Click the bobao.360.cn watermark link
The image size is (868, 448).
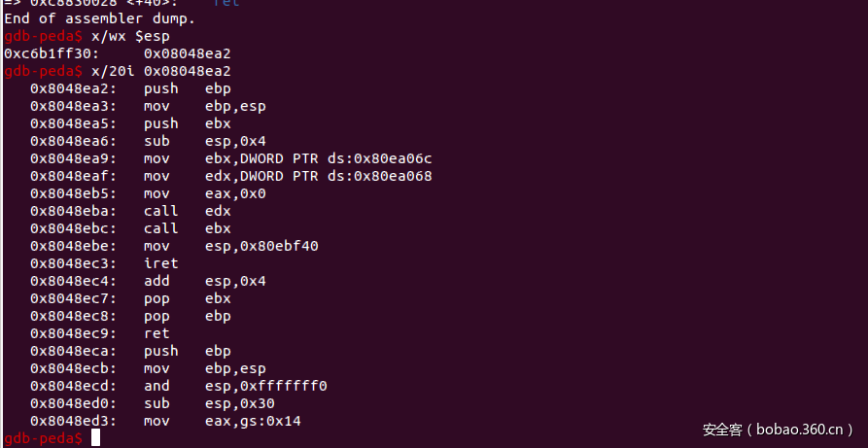[778, 429]
